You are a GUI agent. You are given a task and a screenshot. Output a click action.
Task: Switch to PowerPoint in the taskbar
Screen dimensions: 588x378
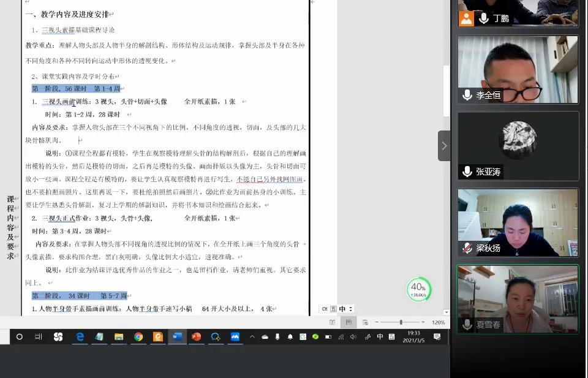coord(196,336)
